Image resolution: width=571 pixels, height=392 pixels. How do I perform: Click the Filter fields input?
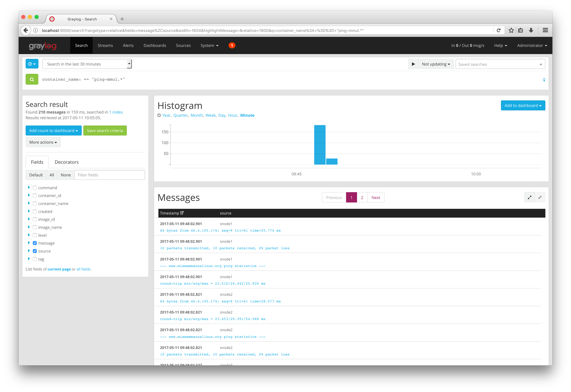(x=109, y=175)
